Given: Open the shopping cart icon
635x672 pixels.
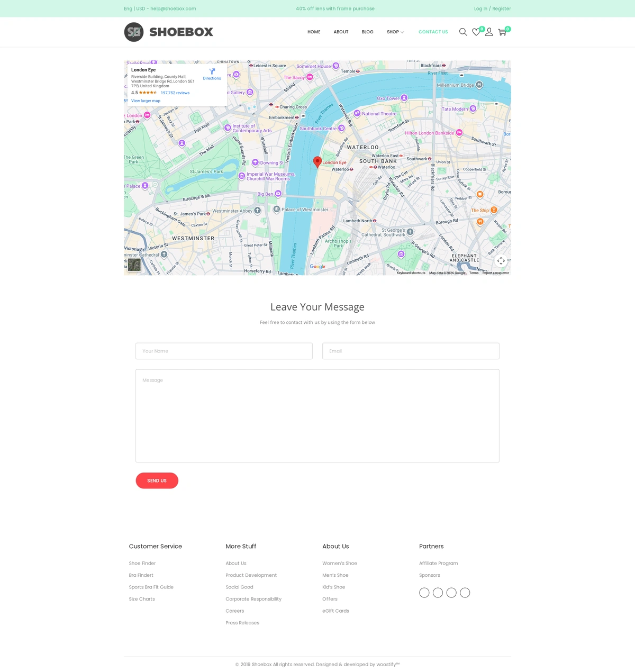Looking at the screenshot, I should tap(502, 32).
